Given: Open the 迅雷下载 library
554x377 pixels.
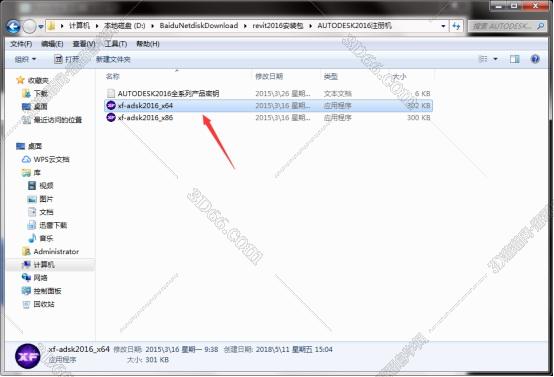Looking at the screenshot, I should pyautogui.click(x=53, y=225).
